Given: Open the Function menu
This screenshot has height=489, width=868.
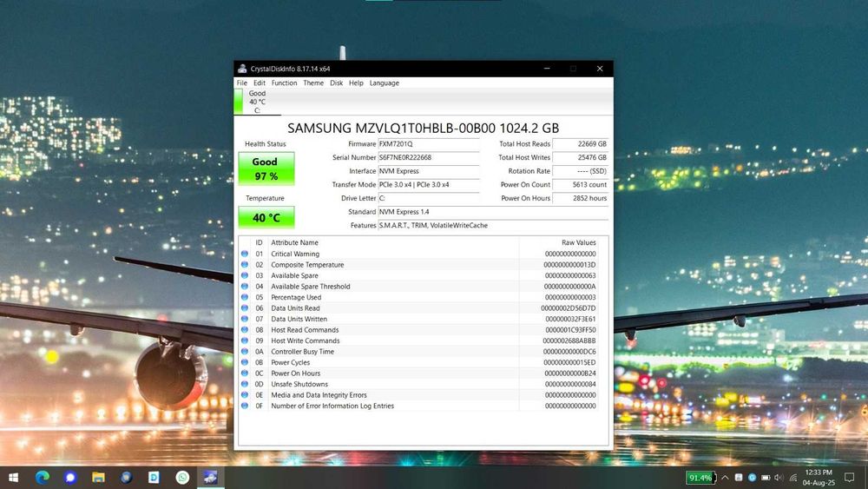Looking at the screenshot, I should click(x=284, y=83).
